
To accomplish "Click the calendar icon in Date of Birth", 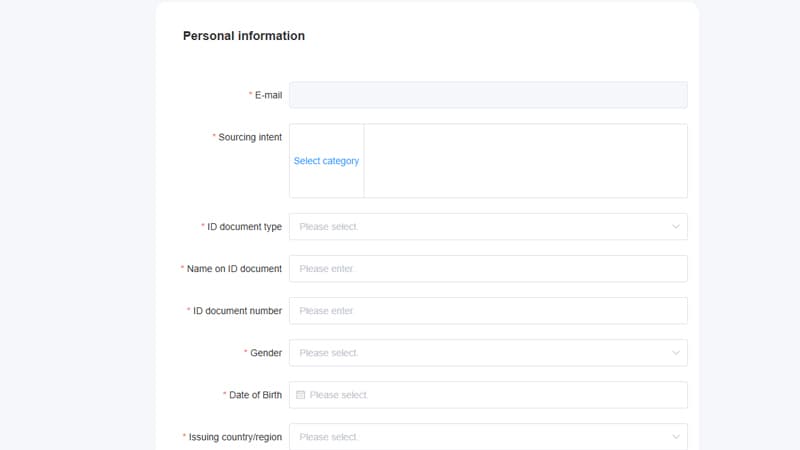I will point(300,395).
